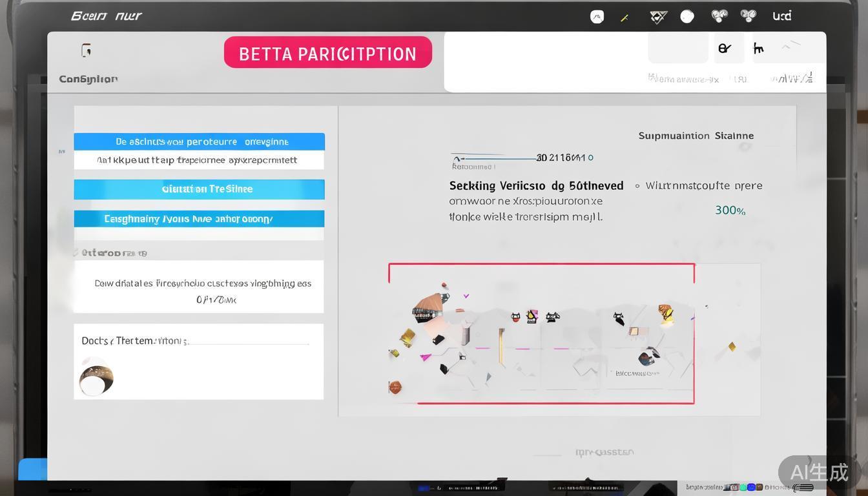This screenshot has width=868, height=496.
Task: Click the orange hexagon at canvas bottom-left
Action: coord(395,387)
